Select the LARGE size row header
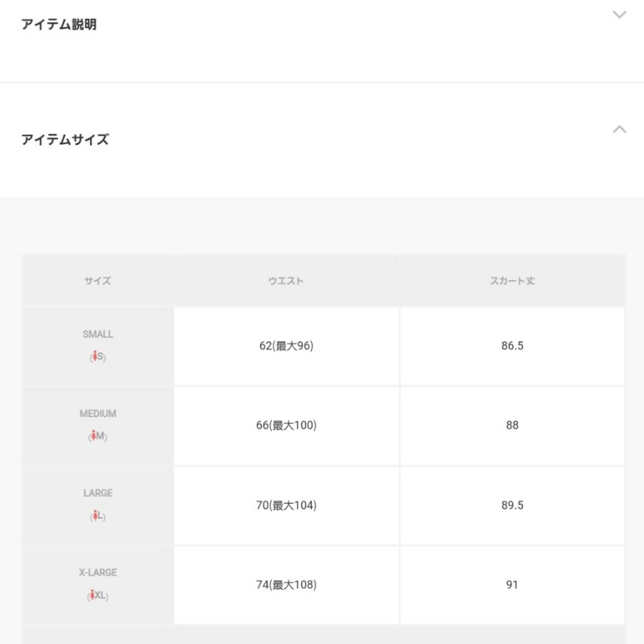644x644 pixels. point(98,505)
